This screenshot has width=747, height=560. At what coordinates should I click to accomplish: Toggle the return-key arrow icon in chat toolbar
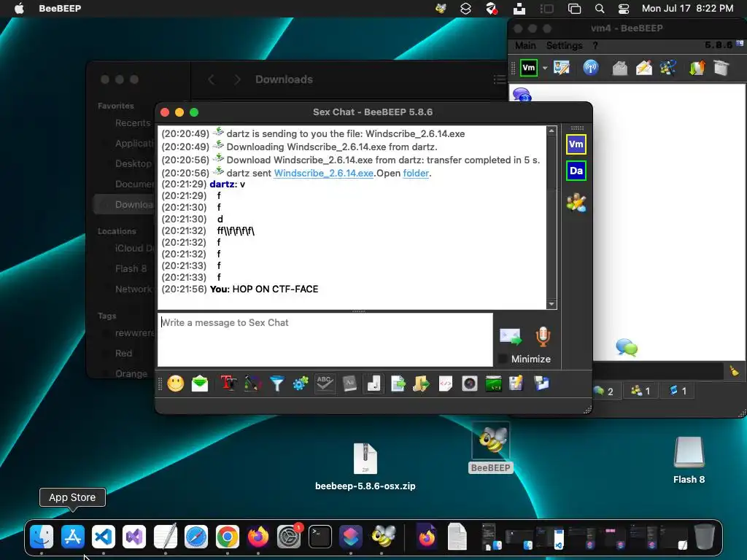pyautogui.click(x=374, y=384)
